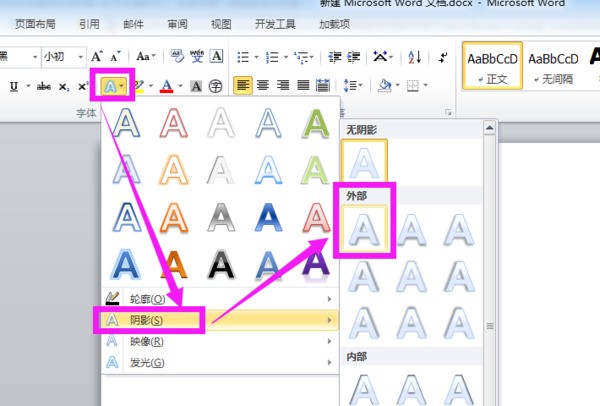Viewport: 600px width, 406px height.
Task: Open the 映像(R) submenu
Action: point(220,341)
